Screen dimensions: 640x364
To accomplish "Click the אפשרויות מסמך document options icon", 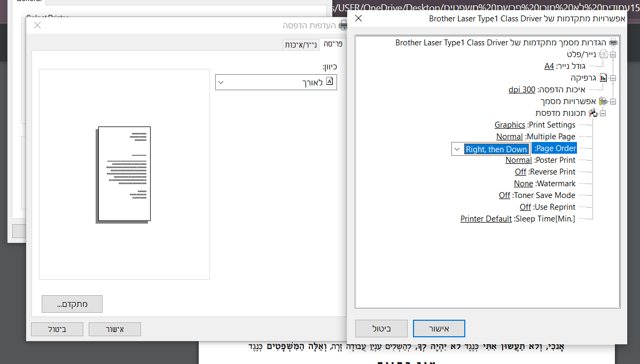I will (x=603, y=101).
